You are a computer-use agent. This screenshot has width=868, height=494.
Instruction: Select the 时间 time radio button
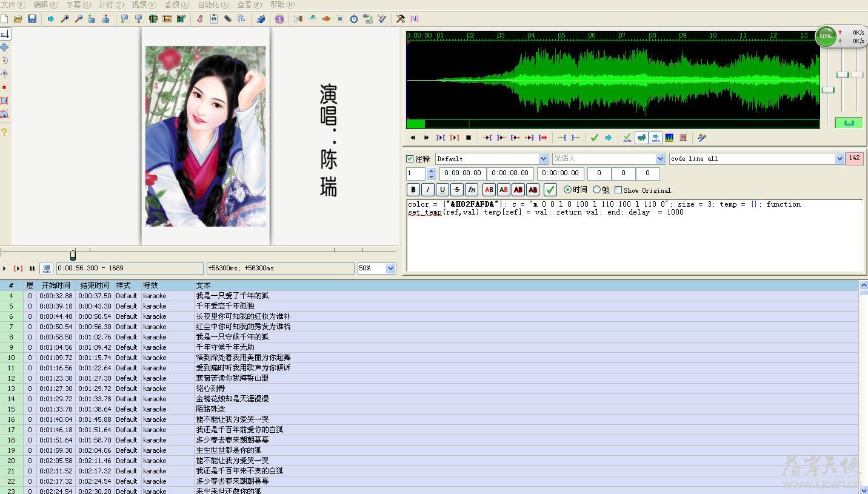pos(567,190)
